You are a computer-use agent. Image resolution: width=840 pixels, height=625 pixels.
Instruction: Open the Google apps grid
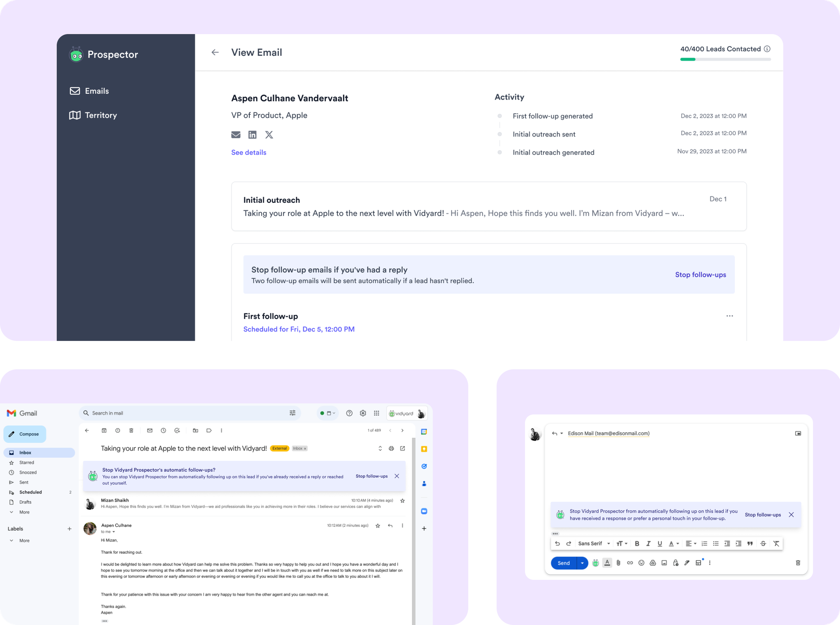click(x=377, y=413)
